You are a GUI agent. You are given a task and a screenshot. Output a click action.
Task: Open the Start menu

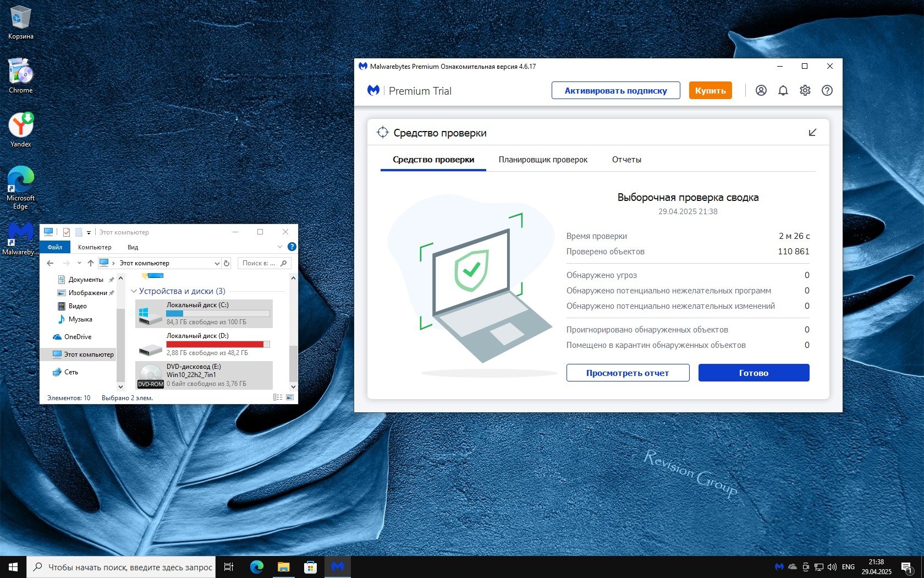[13, 567]
